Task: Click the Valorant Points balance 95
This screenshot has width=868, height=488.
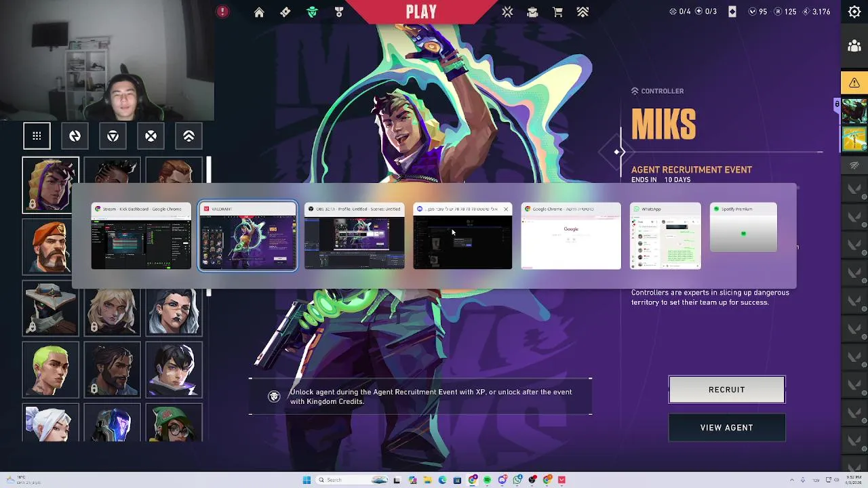Action: [x=757, y=12]
